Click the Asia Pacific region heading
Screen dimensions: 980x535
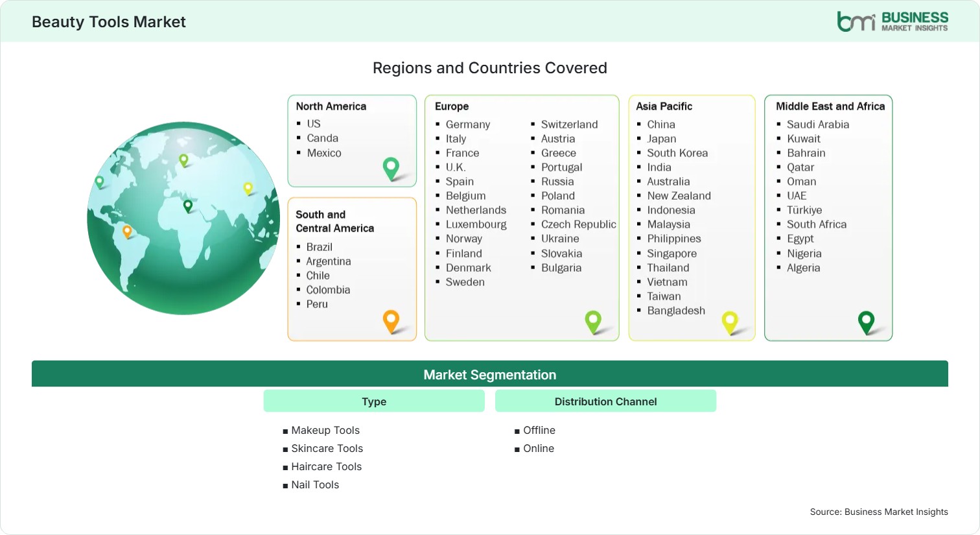pyautogui.click(x=664, y=106)
